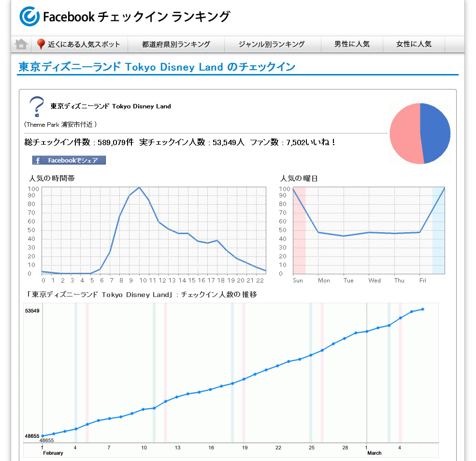Click the 22 date label on trend chart
This screenshot has height=461, width=476.
click(x=278, y=447)
